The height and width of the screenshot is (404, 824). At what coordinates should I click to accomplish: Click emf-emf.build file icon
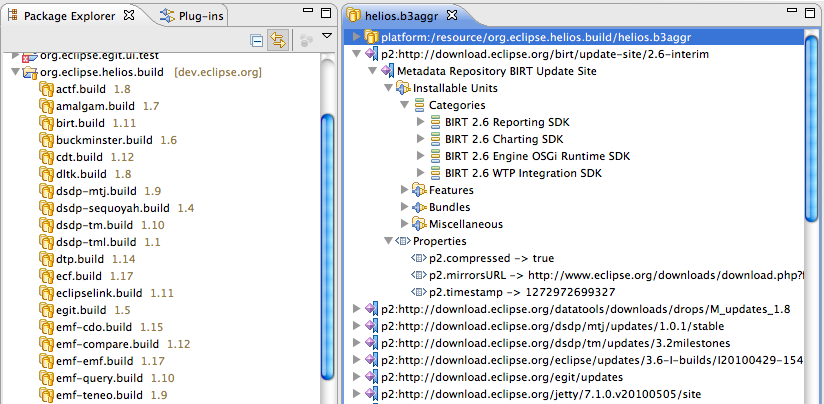[47, 361]
